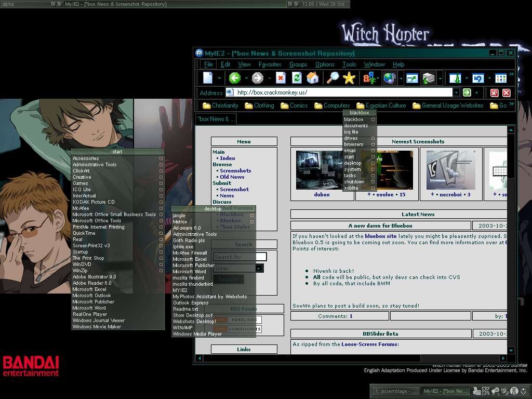This screenshot has height=399, width=532.
Task: Open the User dropdown in the Search panel
Action: 259,269
